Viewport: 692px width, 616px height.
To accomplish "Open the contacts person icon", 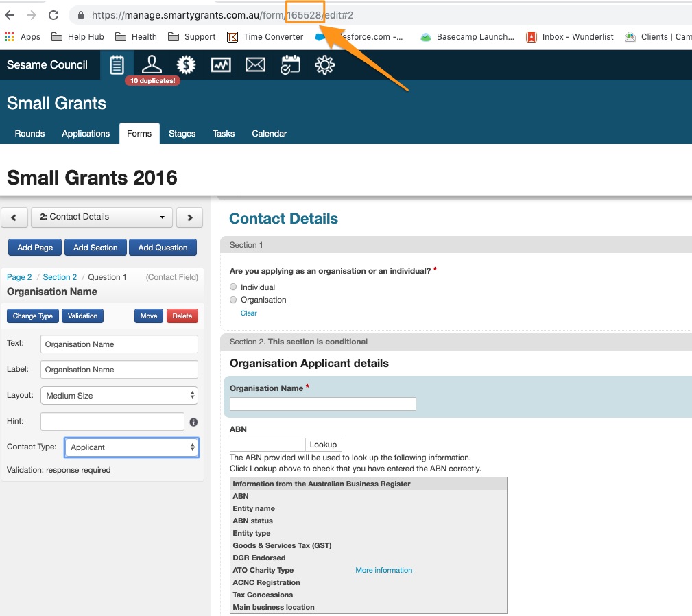I will [x=152, y=64].
